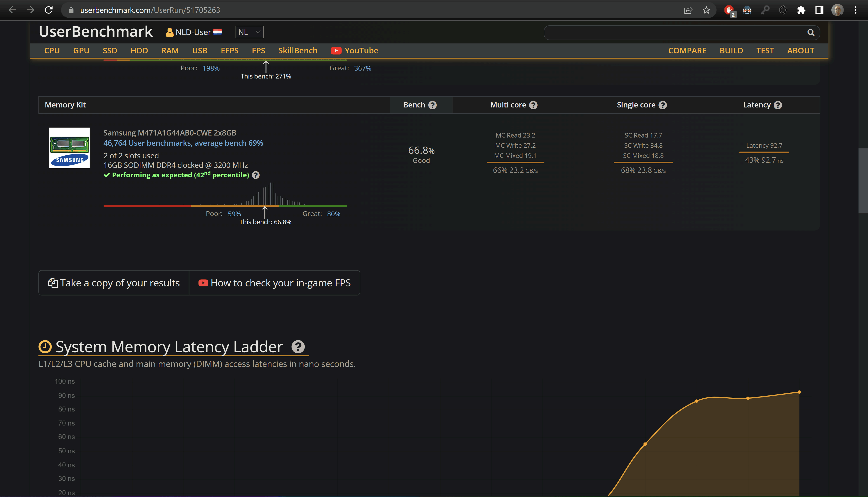Viewport: 868px width, 497px height.
Task: Click the 66.8% Good bench score
Action: (421, 155)
